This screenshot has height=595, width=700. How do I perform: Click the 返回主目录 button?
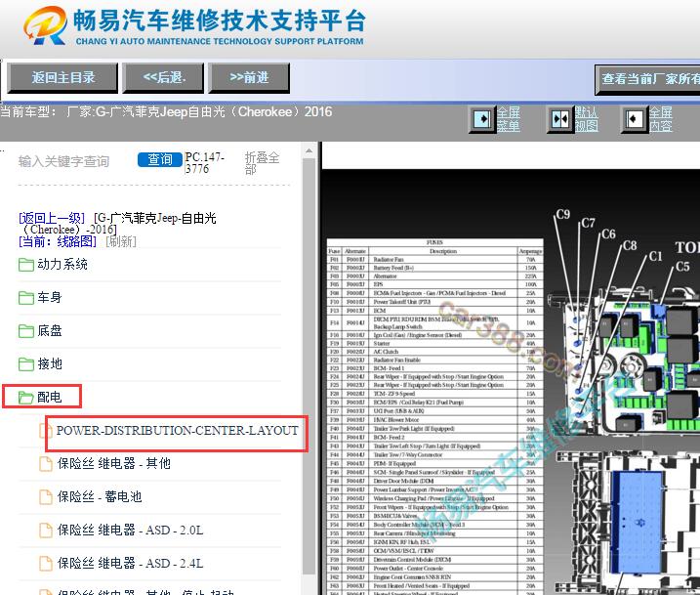coord(62,78)
